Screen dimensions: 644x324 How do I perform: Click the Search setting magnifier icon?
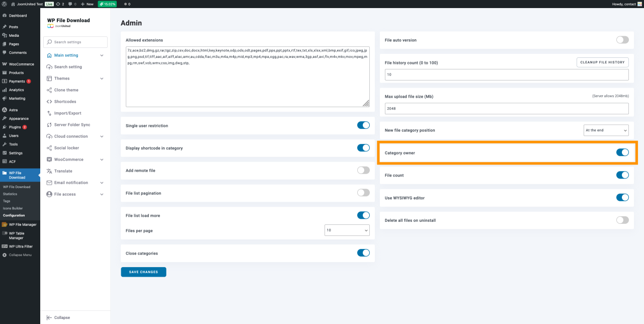click(x=49, y=67)
